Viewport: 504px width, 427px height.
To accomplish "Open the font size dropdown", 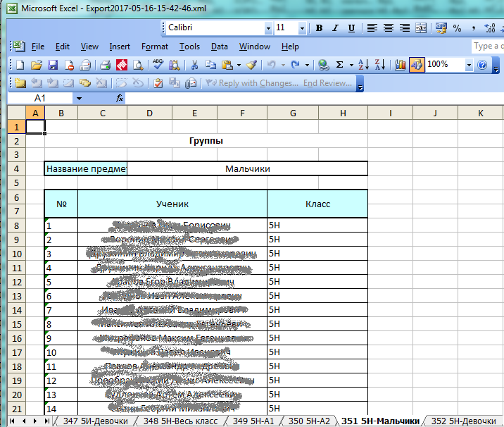I will coord(302,28).
